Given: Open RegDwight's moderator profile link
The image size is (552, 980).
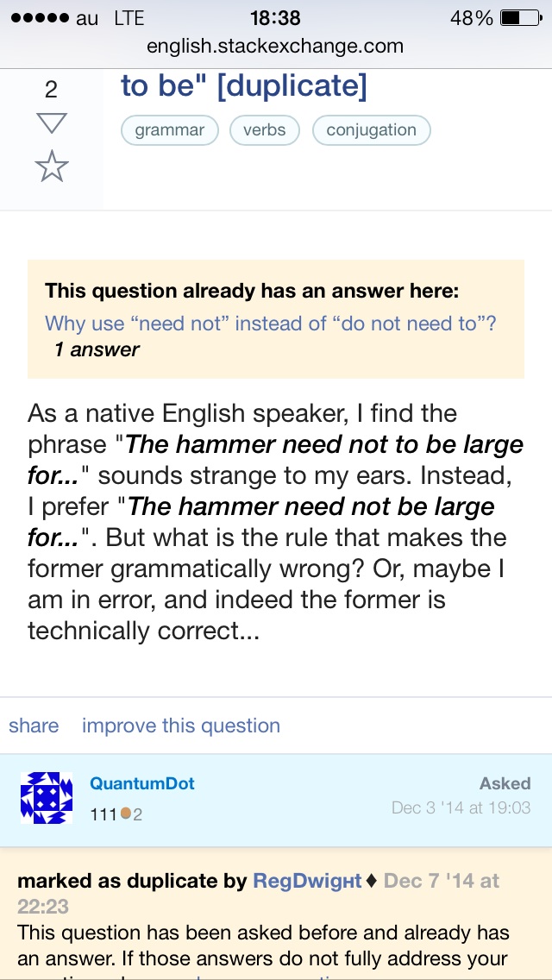Looking at the screenshot, I should click(x=307, y=881).
